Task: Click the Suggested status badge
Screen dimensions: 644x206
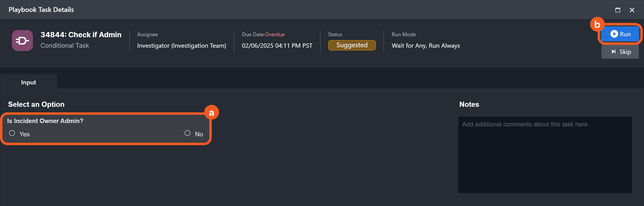Action: (352, 45)
